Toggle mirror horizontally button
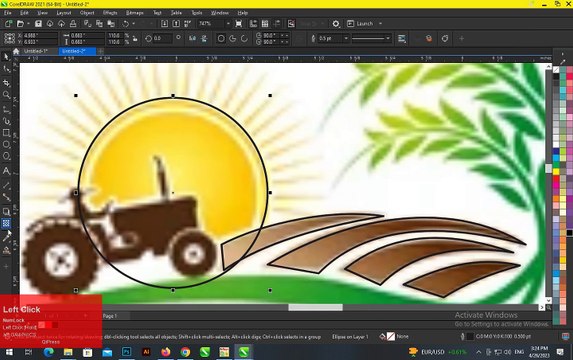 coord(192,38)
